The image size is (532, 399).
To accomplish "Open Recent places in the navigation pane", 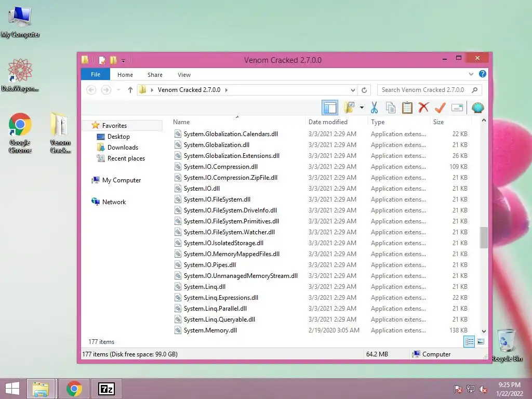I will 126,158.
